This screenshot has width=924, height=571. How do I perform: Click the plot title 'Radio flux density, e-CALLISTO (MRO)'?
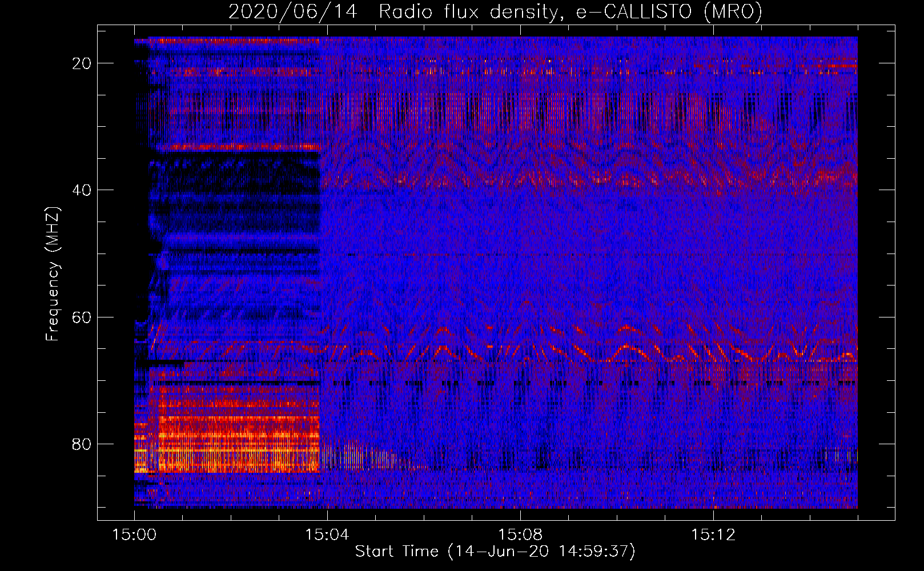tap(571, 11)
